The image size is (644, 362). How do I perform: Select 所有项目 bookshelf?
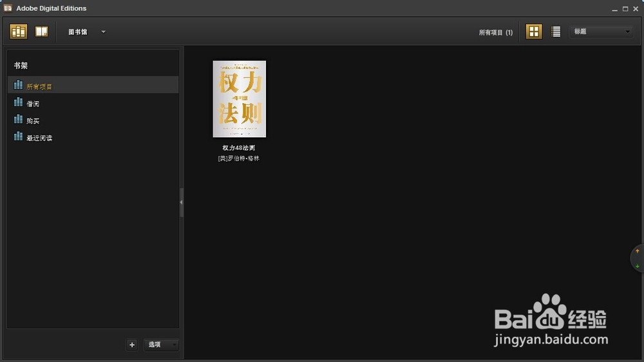pyautogui.click(x=93, y=84)
